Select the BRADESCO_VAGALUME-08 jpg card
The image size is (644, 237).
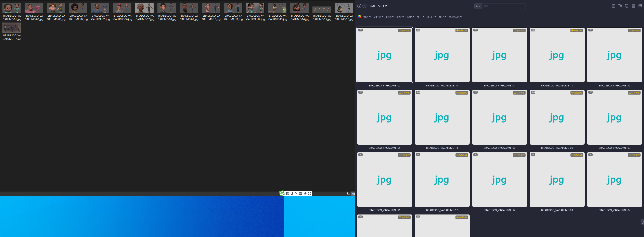click(x=500, y=117)
